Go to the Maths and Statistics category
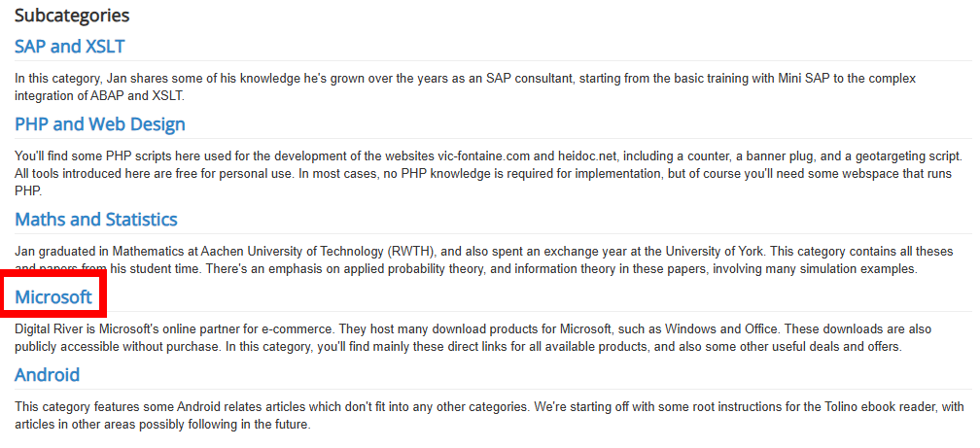Viewport: 980px width, 448px height. tap(95, 220)
